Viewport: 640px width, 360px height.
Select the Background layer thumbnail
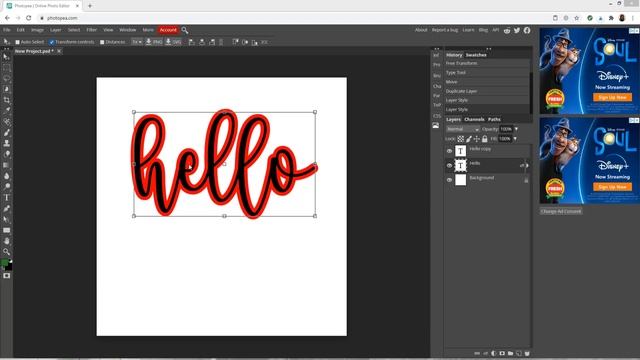[460, 180]
